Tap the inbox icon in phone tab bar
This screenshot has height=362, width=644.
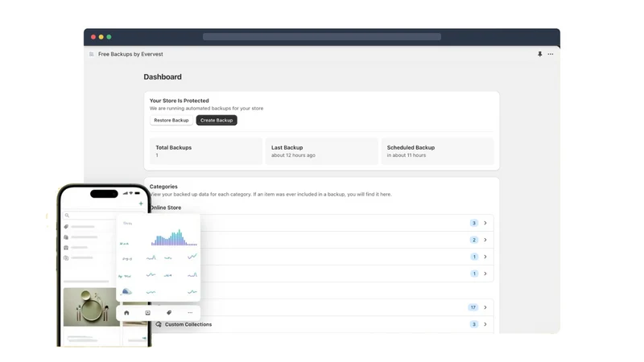147,313
